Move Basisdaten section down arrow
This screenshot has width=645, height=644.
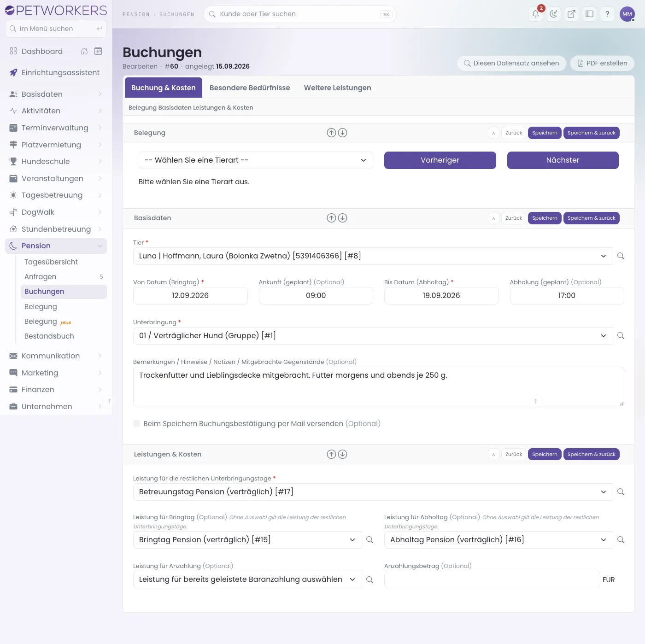(342, 218)
